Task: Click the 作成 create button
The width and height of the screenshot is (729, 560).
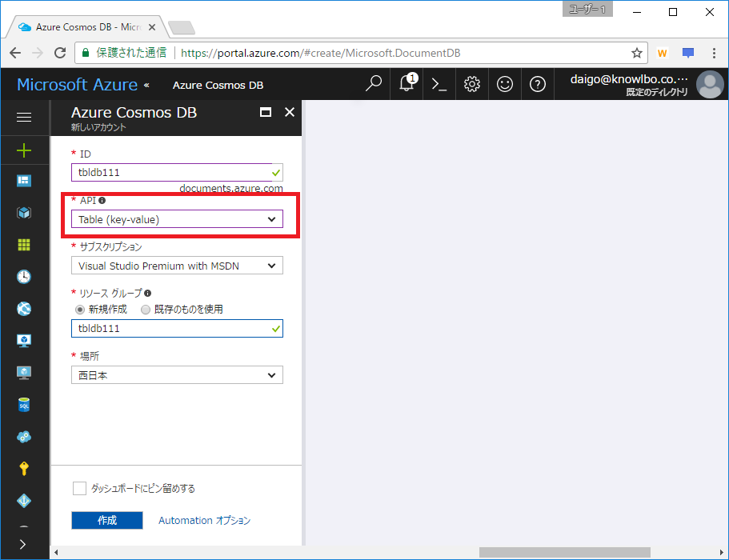Action: tap(107, 521)
